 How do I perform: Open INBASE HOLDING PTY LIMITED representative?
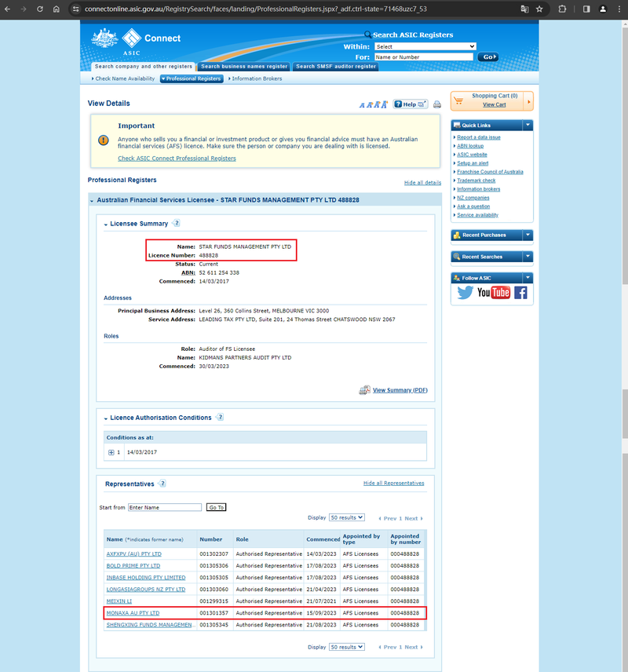[146, 578]
